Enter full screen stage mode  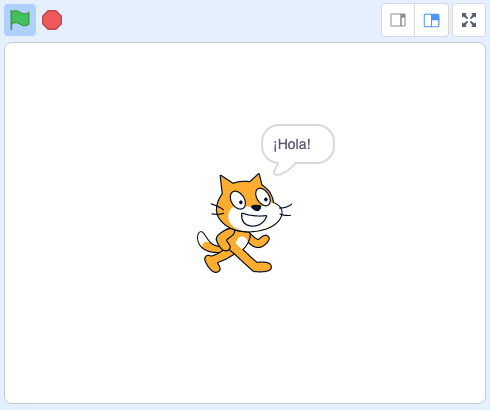[x=469, y=20]
